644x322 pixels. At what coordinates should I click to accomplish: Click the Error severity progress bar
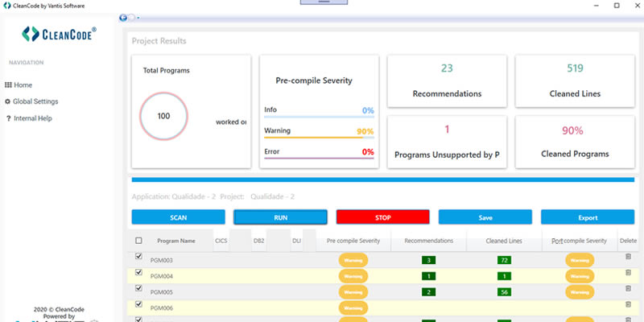pos(319,158)
